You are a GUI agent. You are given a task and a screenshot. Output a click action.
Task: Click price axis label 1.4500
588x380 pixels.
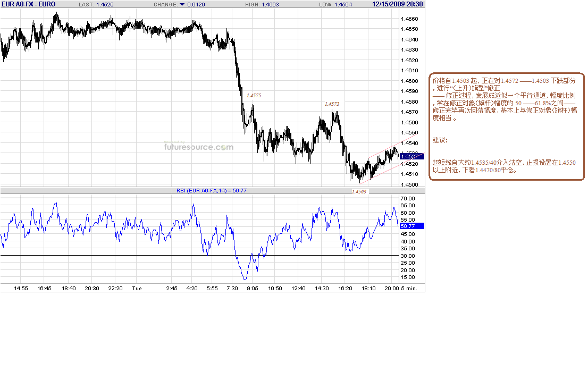tap(409, 184)
